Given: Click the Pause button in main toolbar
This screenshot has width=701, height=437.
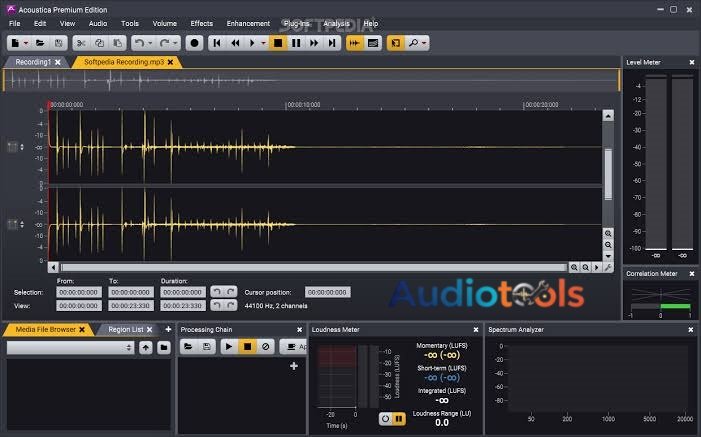Looking at the screenshot, I should 296,43.
